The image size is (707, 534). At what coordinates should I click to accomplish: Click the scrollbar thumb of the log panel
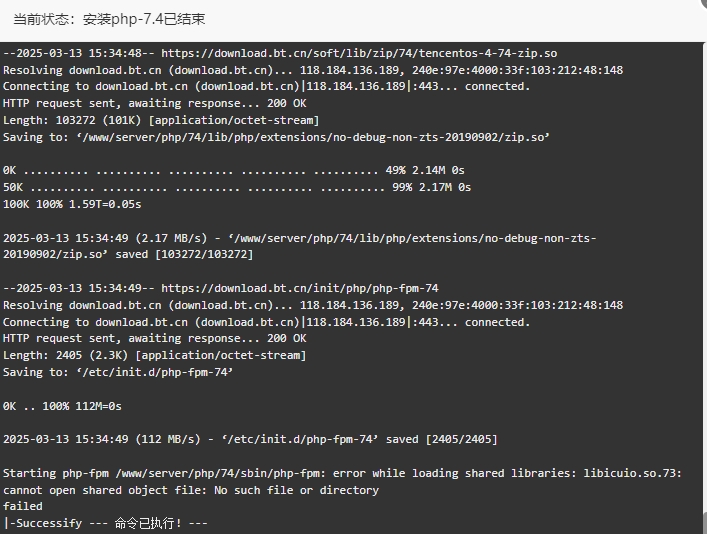pyautogui.click(x=705, y=523)
